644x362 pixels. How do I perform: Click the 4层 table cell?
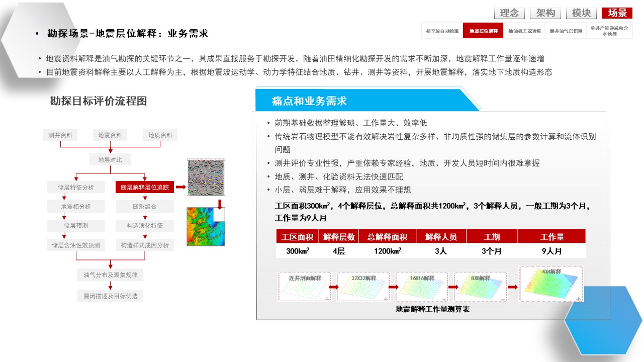pos(339,251)
